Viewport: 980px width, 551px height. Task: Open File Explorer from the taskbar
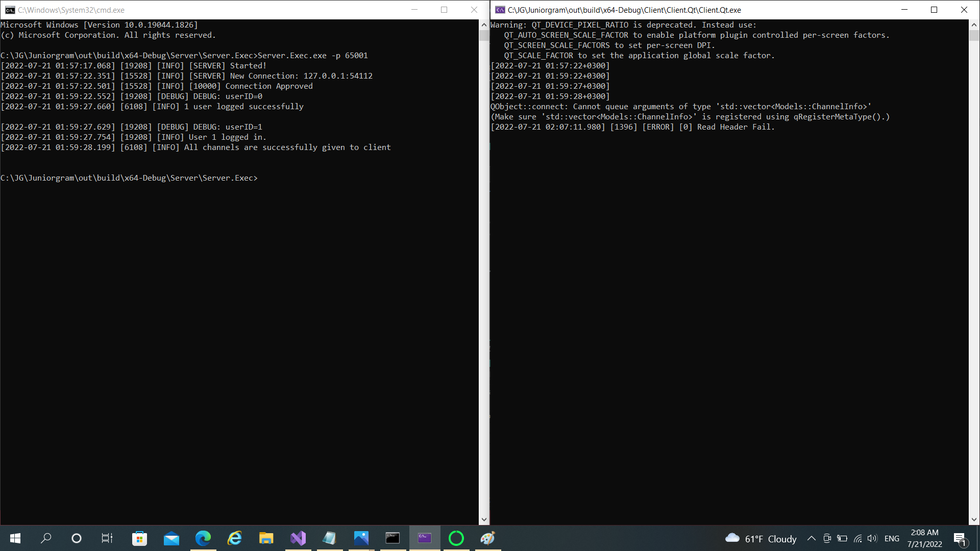point(266,538)
